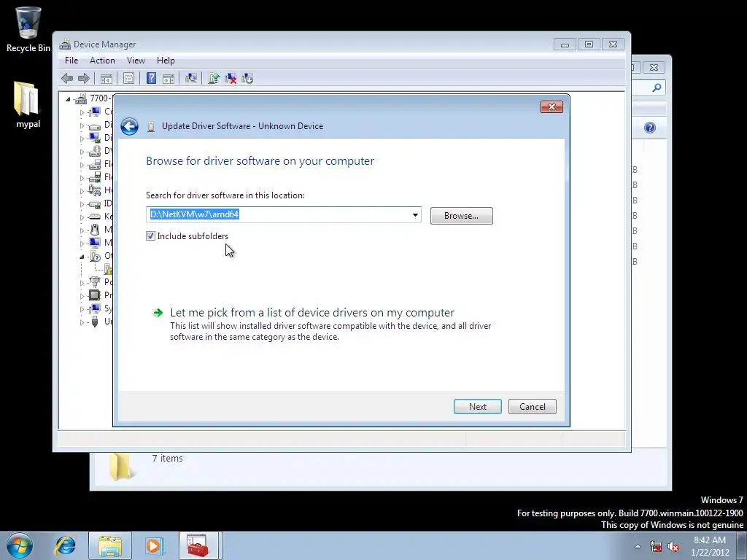Click '7 items' text in Explorer details pane
The width and height of the screenshot is (747, 560).
click(167, 458)
